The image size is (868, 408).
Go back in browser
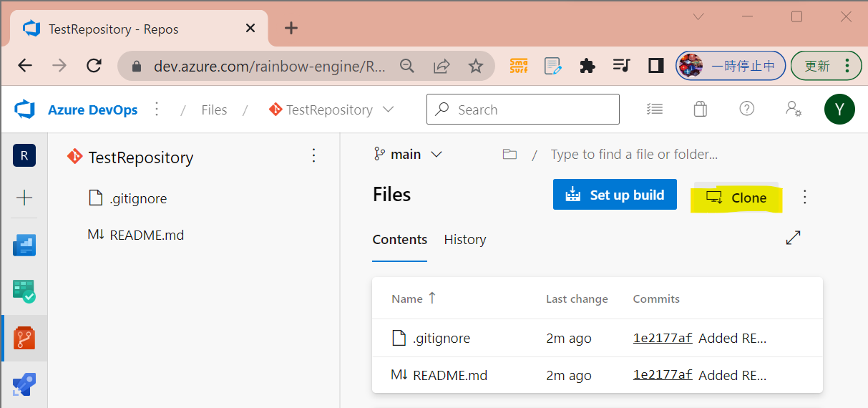point(25,66)
